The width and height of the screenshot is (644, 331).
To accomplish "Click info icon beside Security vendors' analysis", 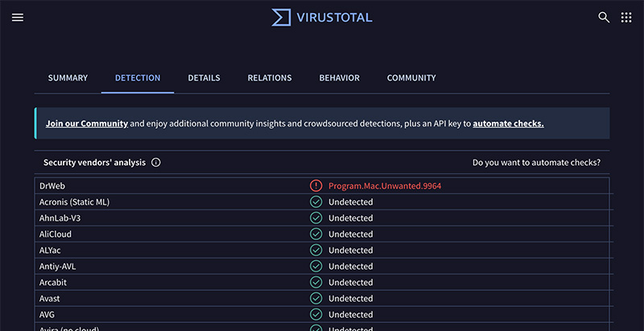I will (156, 163).
